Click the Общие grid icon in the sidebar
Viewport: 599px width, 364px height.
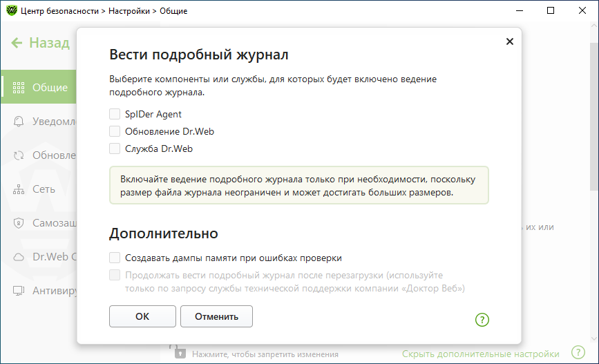(19, 88)
